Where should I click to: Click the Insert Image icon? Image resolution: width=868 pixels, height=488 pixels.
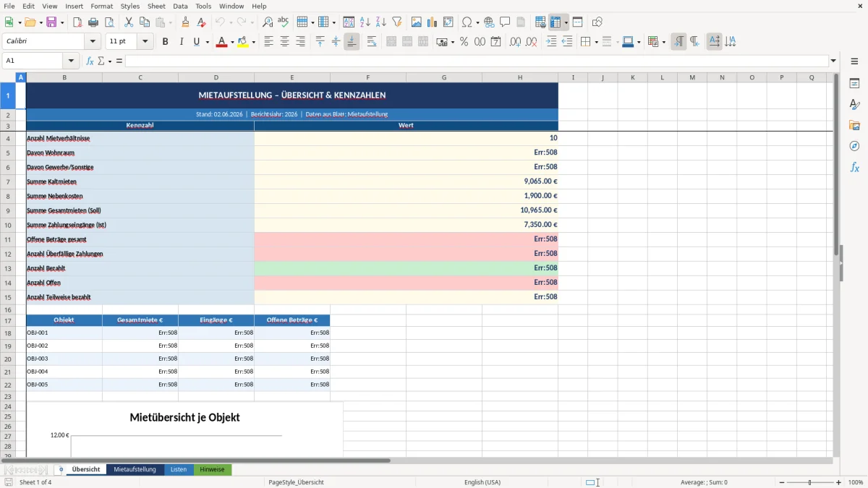coord(417,22)
